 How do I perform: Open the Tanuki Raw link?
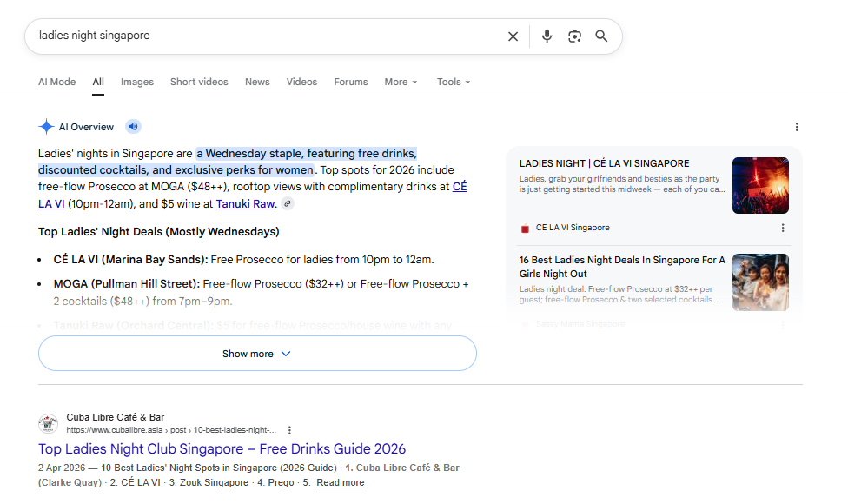tap(245, 204)
